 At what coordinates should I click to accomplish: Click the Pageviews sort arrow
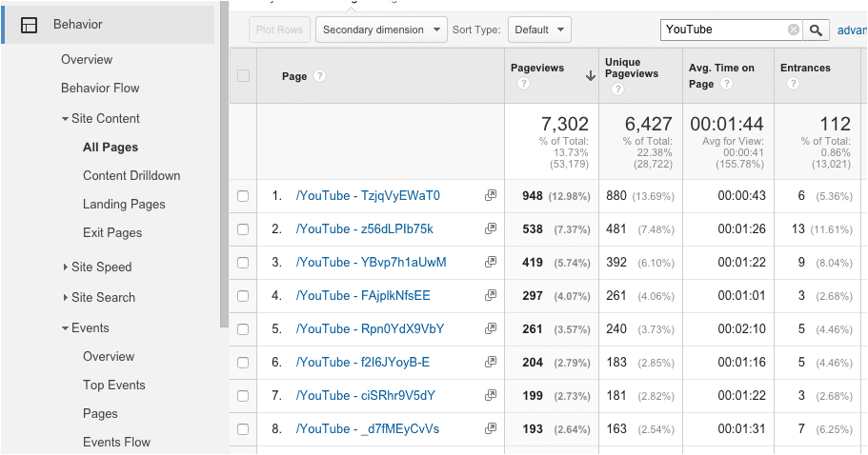click(590, 76)
